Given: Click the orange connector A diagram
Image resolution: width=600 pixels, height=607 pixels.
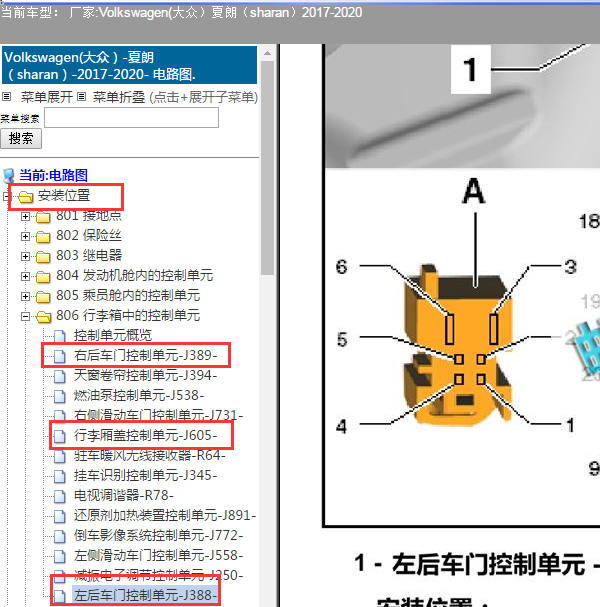Looking at the screenshot, I should tap(457, 346).
